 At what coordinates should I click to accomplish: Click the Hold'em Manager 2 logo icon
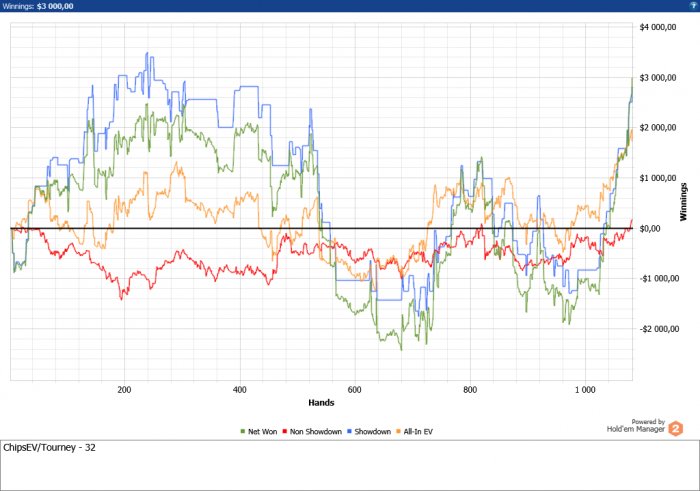(x=675, y=429)
